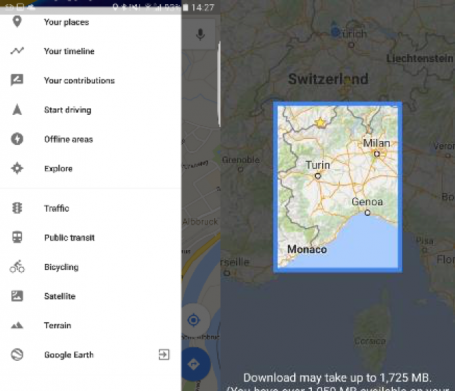Click the yellow star saved place
This screenshot has width=455, height=391.
[320, 123]
